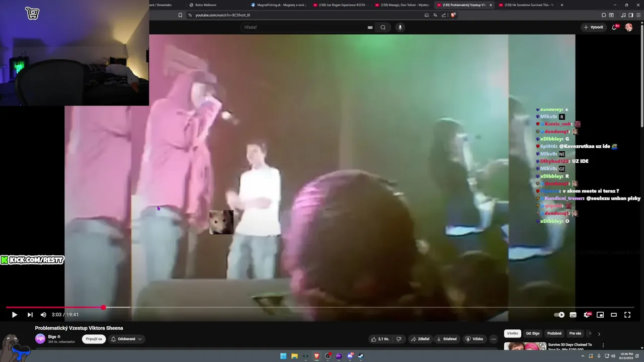The height and width of the screenshot is (362, 644).
Task: Toggle the autoplay switch
Action: point(559,315)
